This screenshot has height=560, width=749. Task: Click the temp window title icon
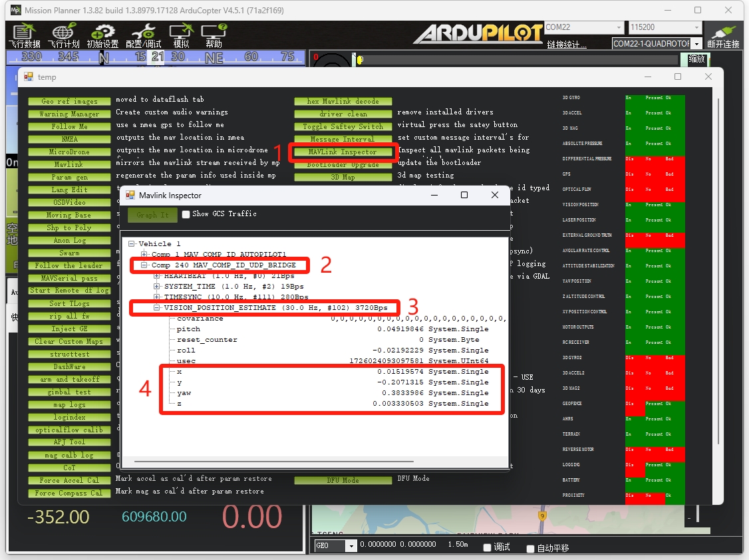(29, 77)
